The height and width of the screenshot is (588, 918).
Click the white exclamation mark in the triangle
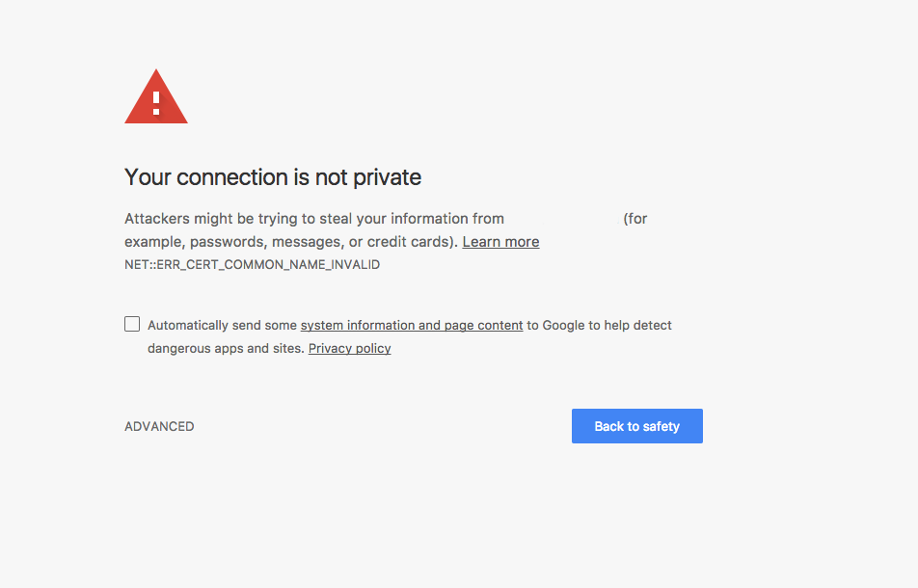click(156, 103)
